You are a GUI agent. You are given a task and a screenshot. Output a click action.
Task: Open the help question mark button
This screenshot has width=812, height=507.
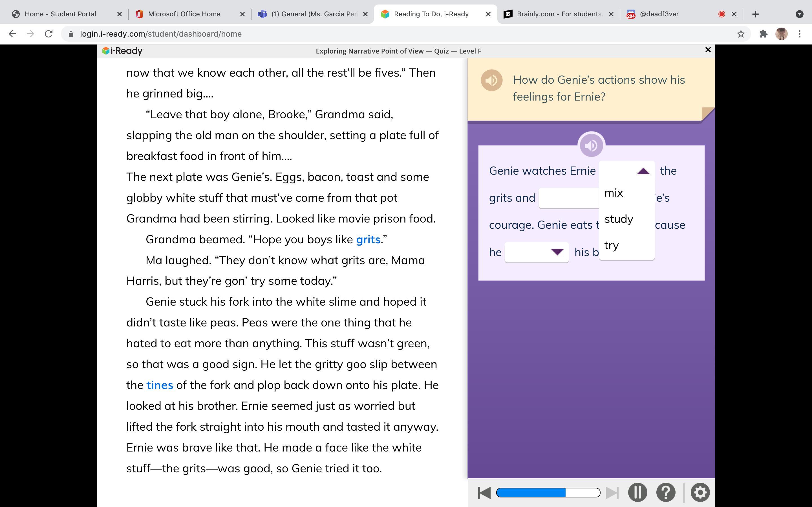(666, 492)
